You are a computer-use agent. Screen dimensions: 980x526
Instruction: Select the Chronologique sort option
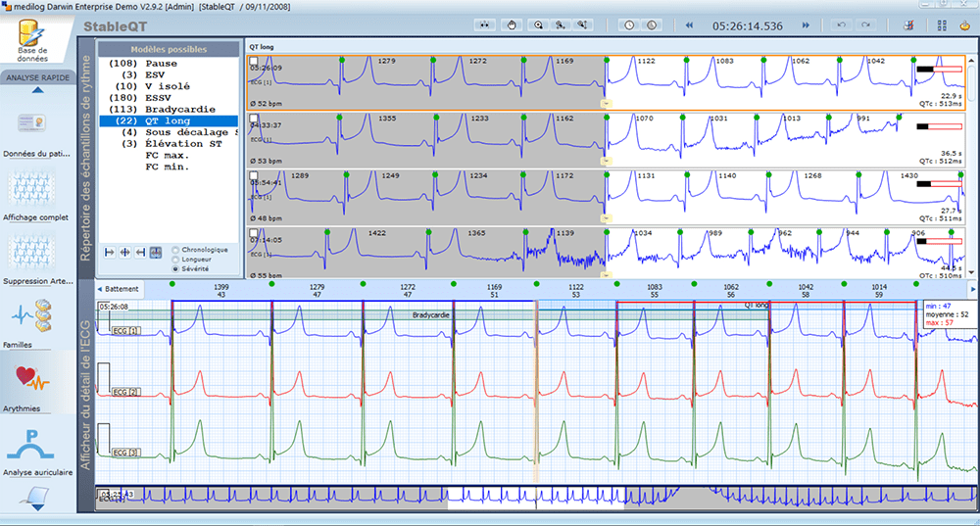[x=175, y=250]
